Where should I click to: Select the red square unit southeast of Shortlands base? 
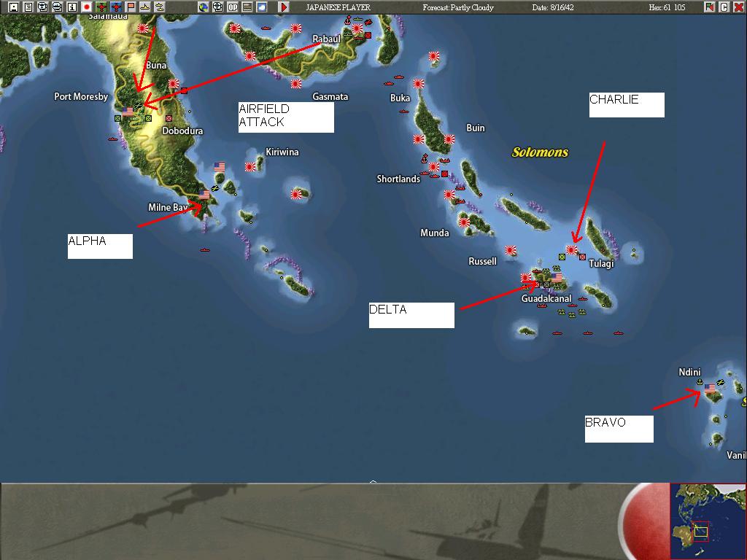[444, 174]
